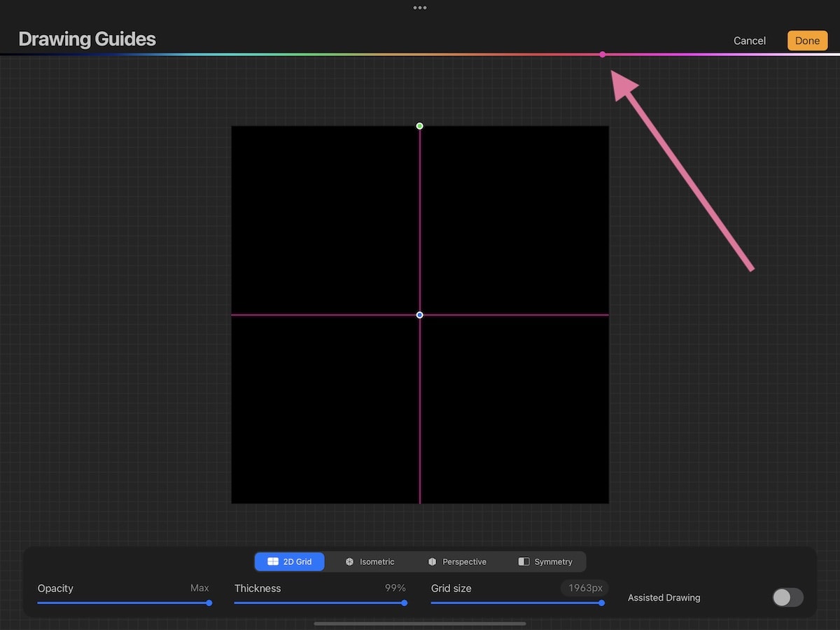This screenshot has height=630, width=840.
Task: Click the Done button
Action: [x=807, y=41]
